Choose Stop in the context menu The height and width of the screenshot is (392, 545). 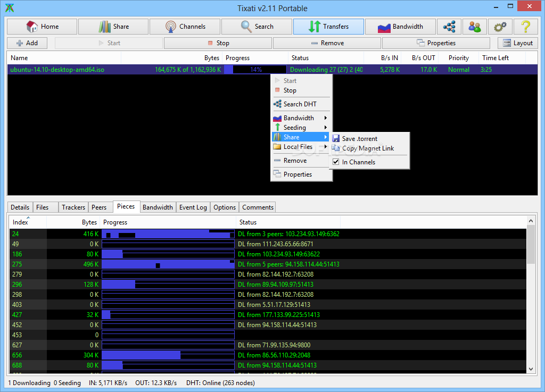click(301, 90)
